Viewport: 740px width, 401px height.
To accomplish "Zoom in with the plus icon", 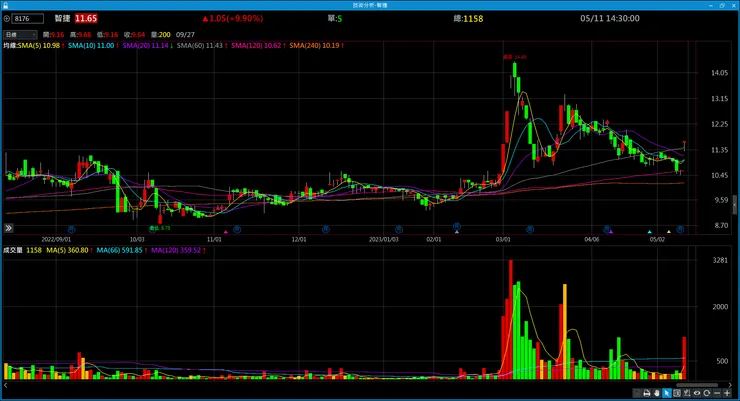I will pos(727,393).
